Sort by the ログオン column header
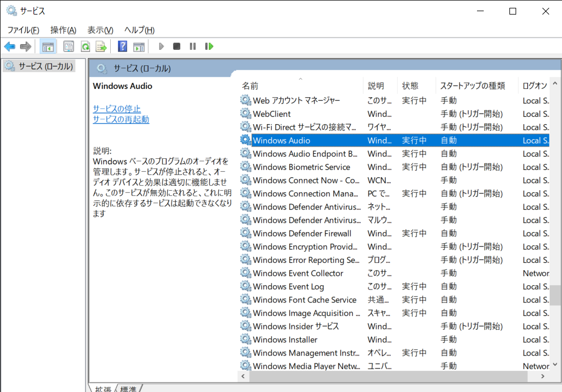The width and height of the screenshot is (562, 392). tap(534, 86)
